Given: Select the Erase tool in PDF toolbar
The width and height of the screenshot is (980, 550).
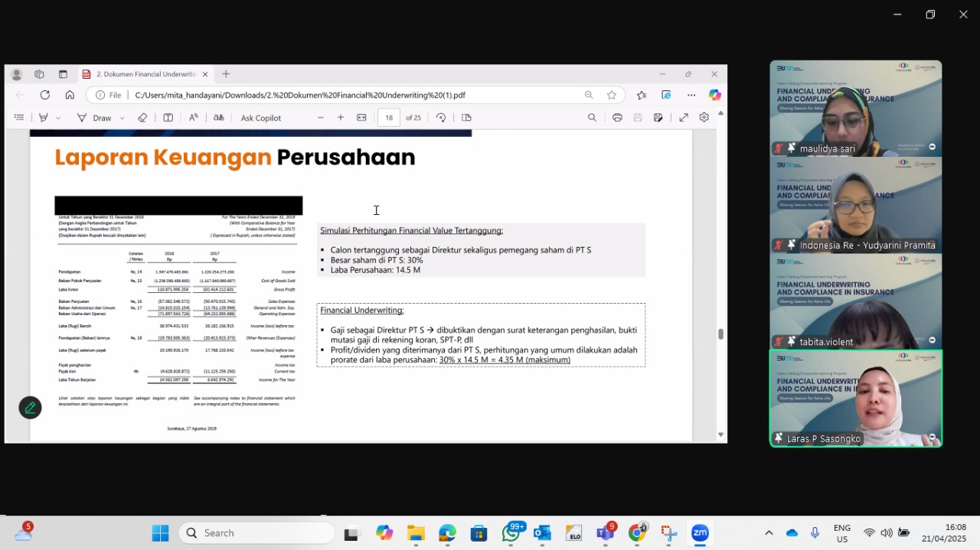Looking at the screenshot, I should click(x=142, y=118).
